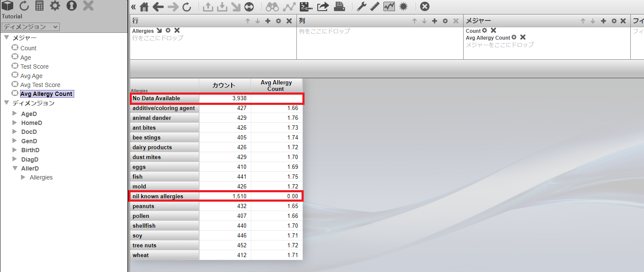644x272 pixels.
Task: Open pivot options with the wrench icon
Action: click(x=362, y=7)
